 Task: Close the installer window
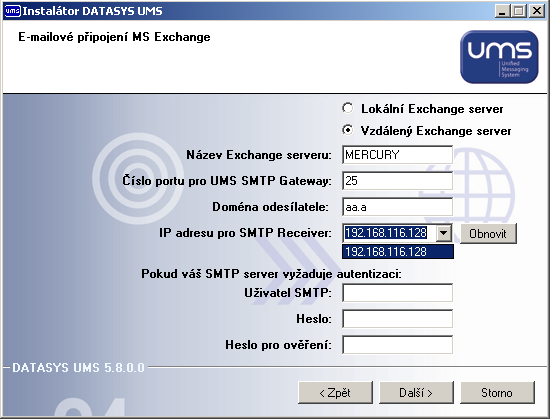pos(537,11)
